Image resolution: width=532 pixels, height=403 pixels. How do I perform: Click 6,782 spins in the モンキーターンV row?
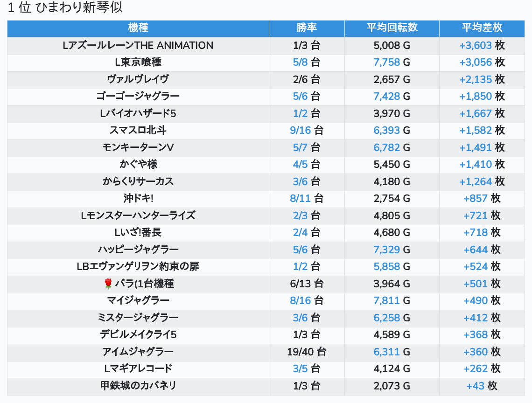[386, 147]
